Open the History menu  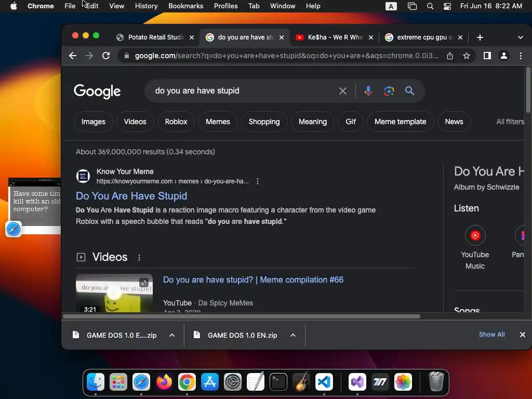(x=146, y=6)
